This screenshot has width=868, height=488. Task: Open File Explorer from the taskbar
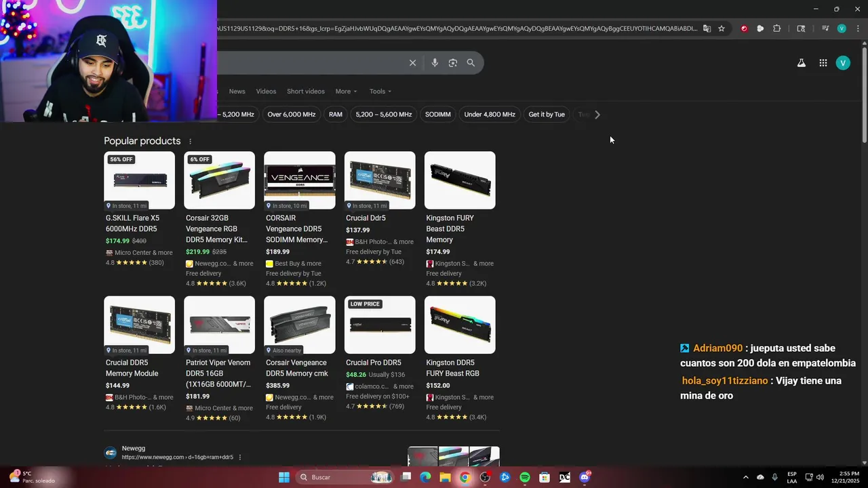coord(445,477)
